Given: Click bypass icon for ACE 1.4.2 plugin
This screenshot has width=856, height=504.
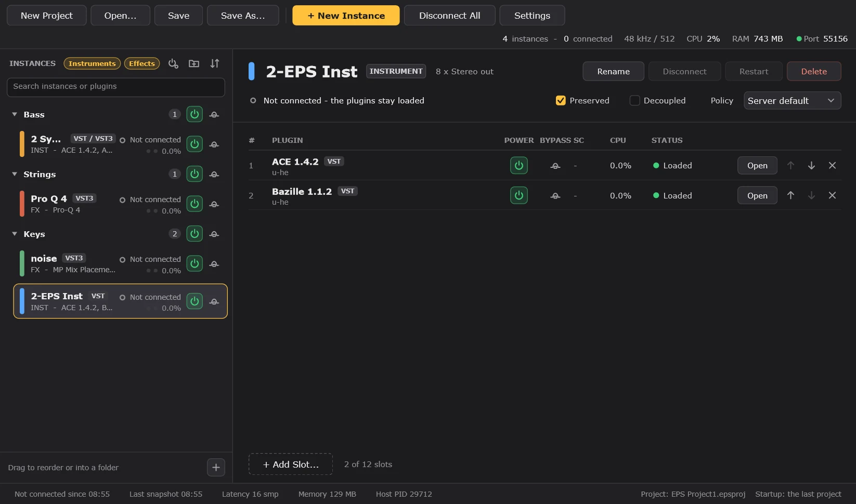Looking at the screenshot, I should 555,166.
